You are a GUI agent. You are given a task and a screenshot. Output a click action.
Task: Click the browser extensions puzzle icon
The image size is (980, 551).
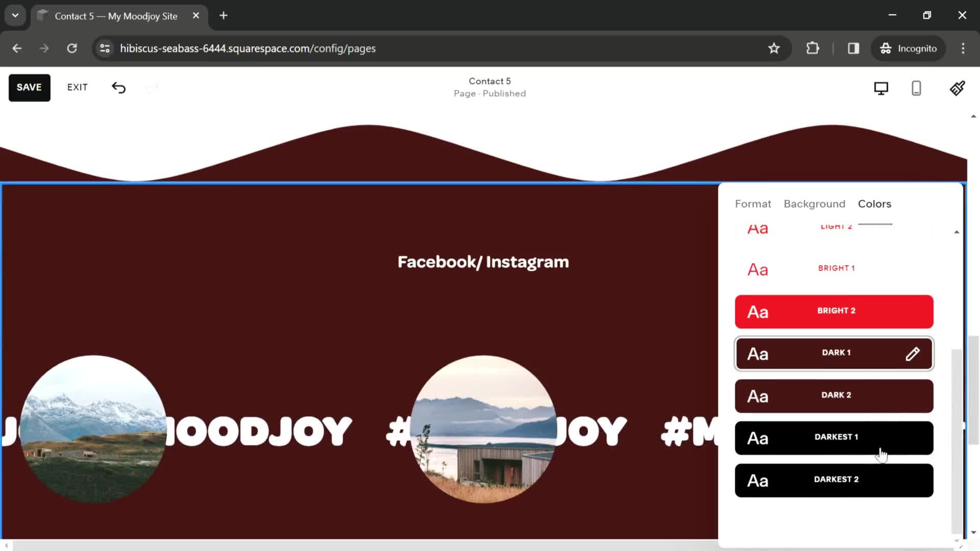click(x=813, y=48)
